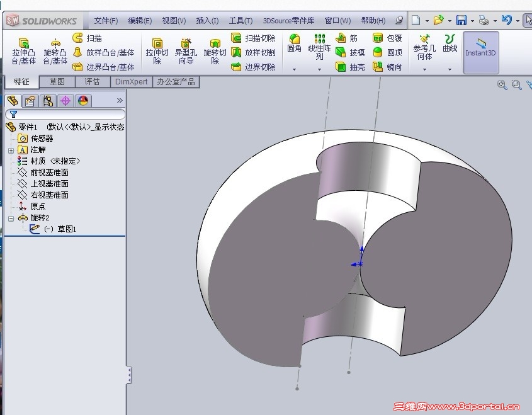Click the Extruded Cut (拉伸切除) tool
The height and width of the screenshot is (415, 532).
pyautogui.click(x=157, y=52)
